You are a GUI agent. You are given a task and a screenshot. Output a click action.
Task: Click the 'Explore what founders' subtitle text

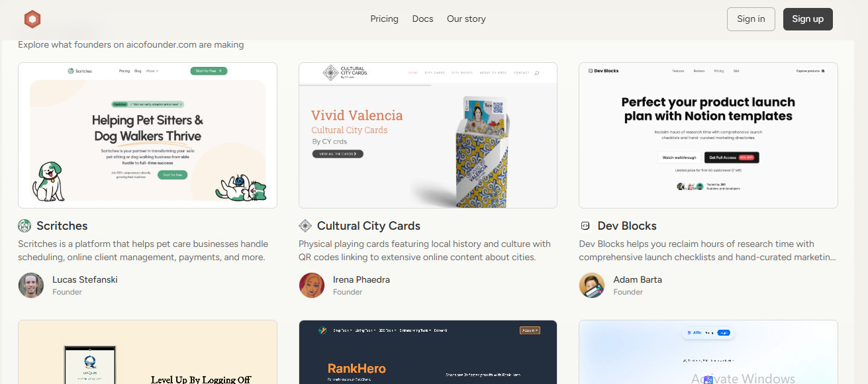(131, 45)
